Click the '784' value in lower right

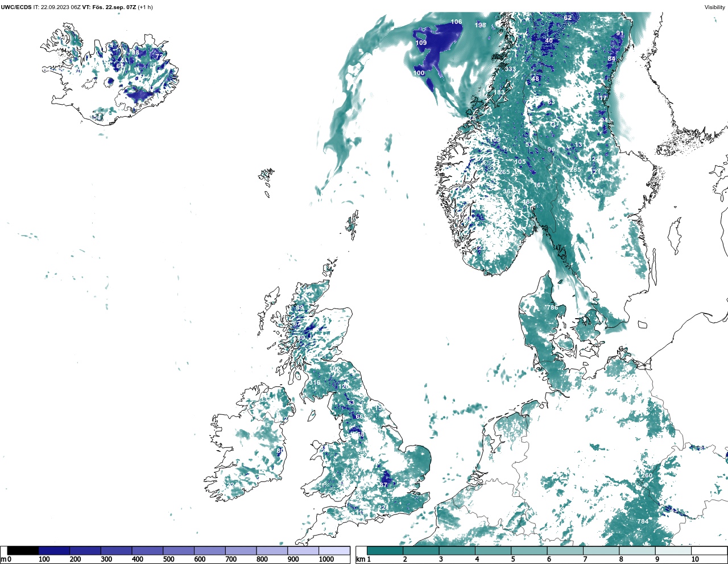point(643,522)
